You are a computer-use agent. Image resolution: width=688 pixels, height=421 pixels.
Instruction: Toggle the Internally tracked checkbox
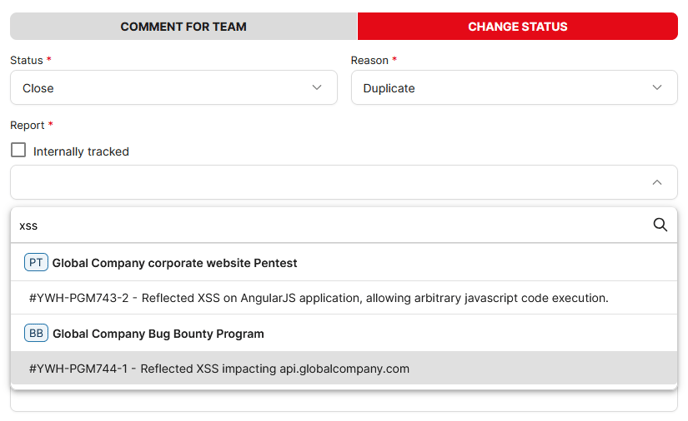tap(18, 150)
